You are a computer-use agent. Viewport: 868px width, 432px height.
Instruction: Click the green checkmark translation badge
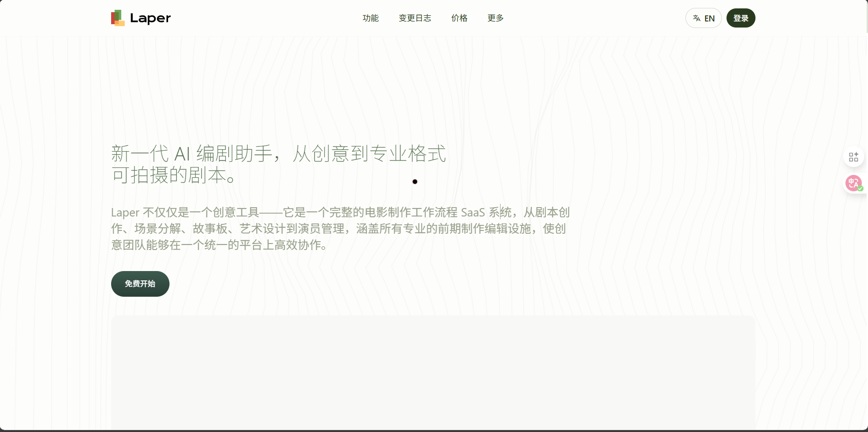point(861,188)
